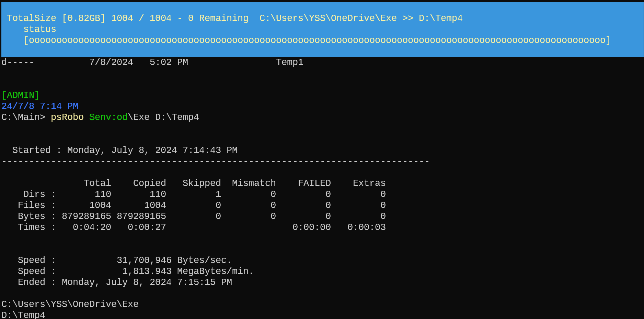Click the '5:02 PM' directory time
Screen dimensions: 644x319
(169, 62)
